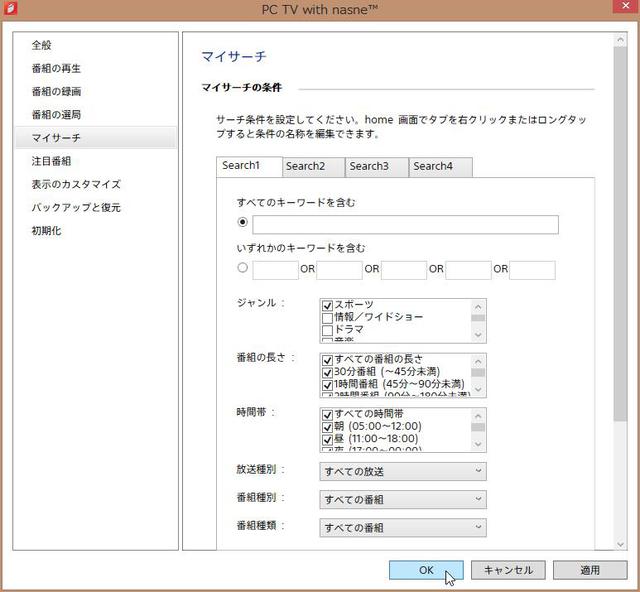This screenshot has width=640, height=592.
Task: Click the OK button
Action: 426,570
